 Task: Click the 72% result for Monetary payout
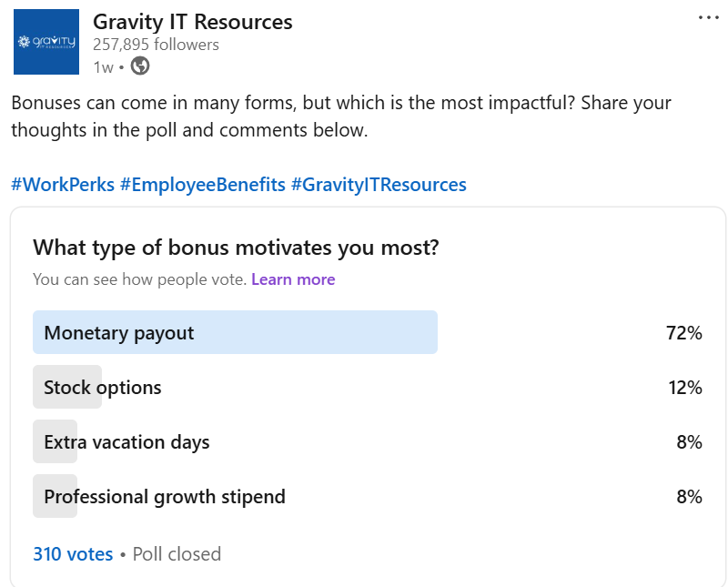pos(684,333)
